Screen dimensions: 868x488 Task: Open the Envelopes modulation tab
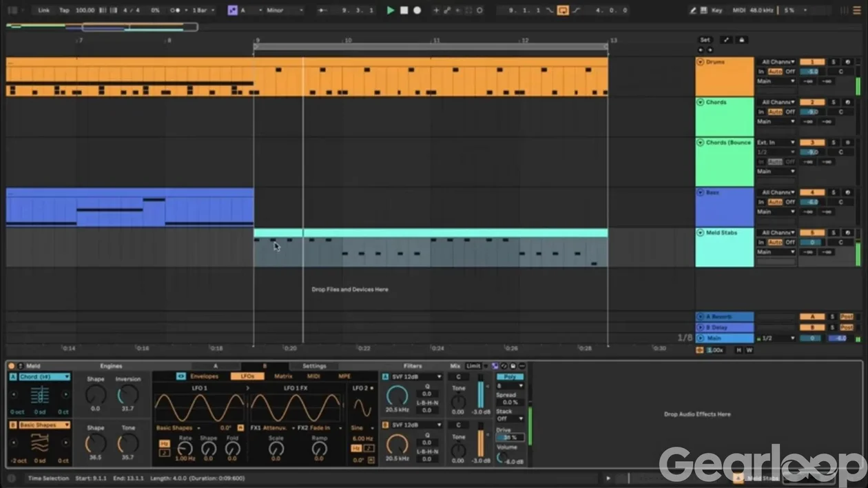pyautogui.click(x=204, y=376)
